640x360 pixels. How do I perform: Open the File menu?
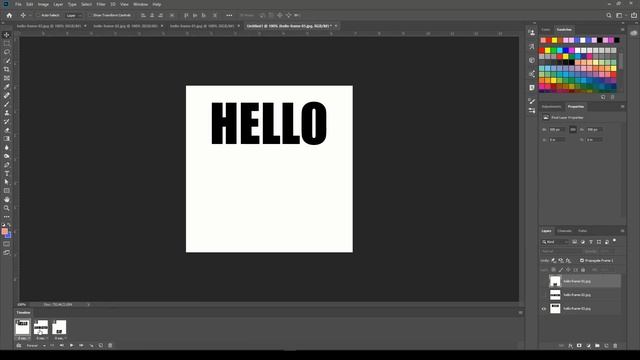(18, 4)
